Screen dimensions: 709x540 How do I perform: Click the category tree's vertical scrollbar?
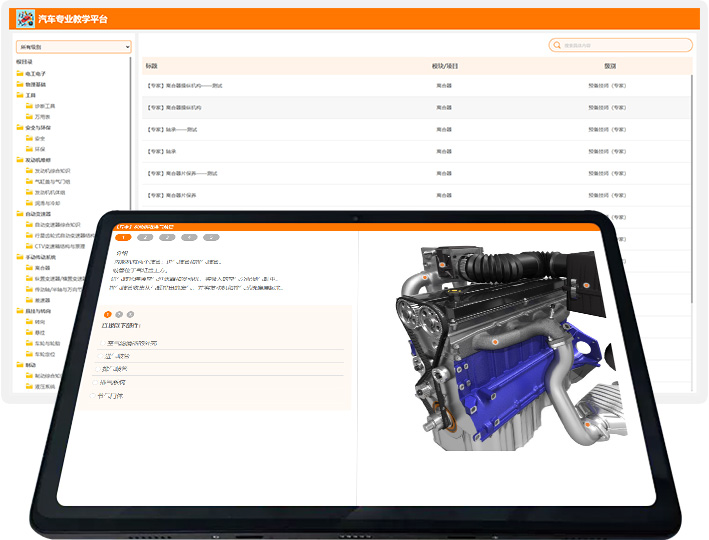tap(131, 133)
